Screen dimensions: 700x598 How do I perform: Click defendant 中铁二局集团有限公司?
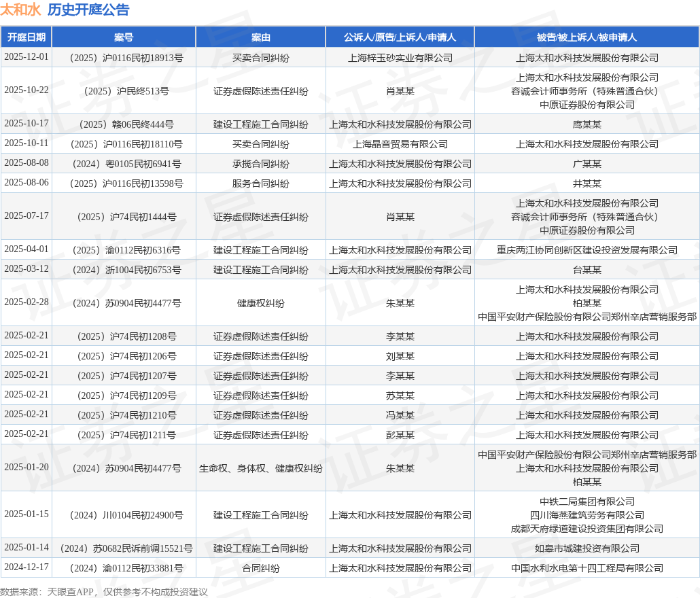pyautogui.click(x=587, y=501)
